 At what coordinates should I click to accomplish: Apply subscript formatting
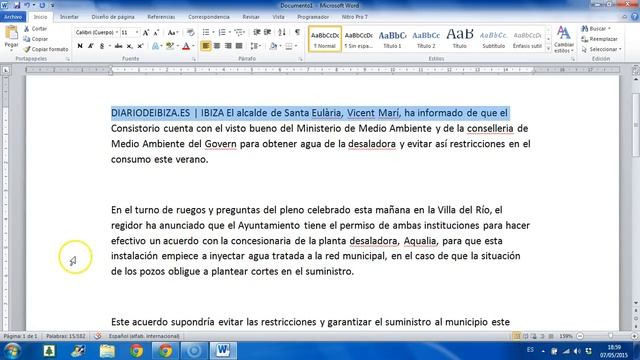pos(129,46)
